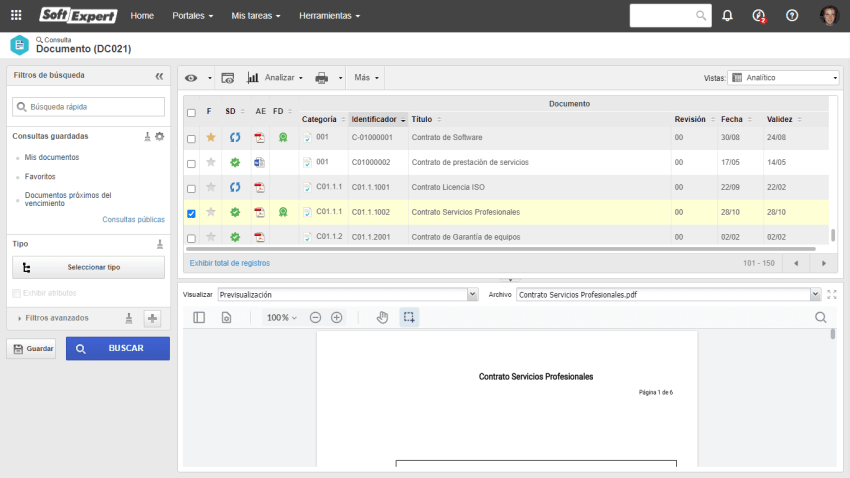Open the notifications bell icon

point(727,16)
